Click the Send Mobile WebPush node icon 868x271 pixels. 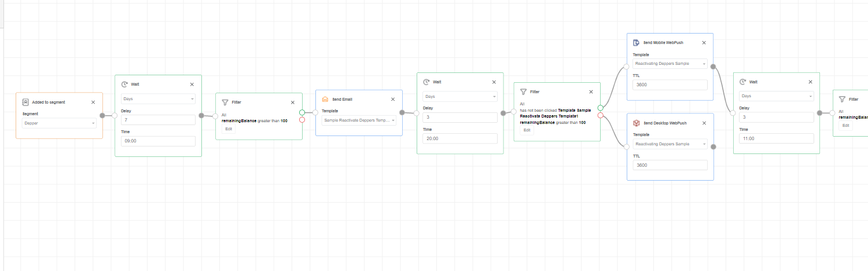point(636,42)
